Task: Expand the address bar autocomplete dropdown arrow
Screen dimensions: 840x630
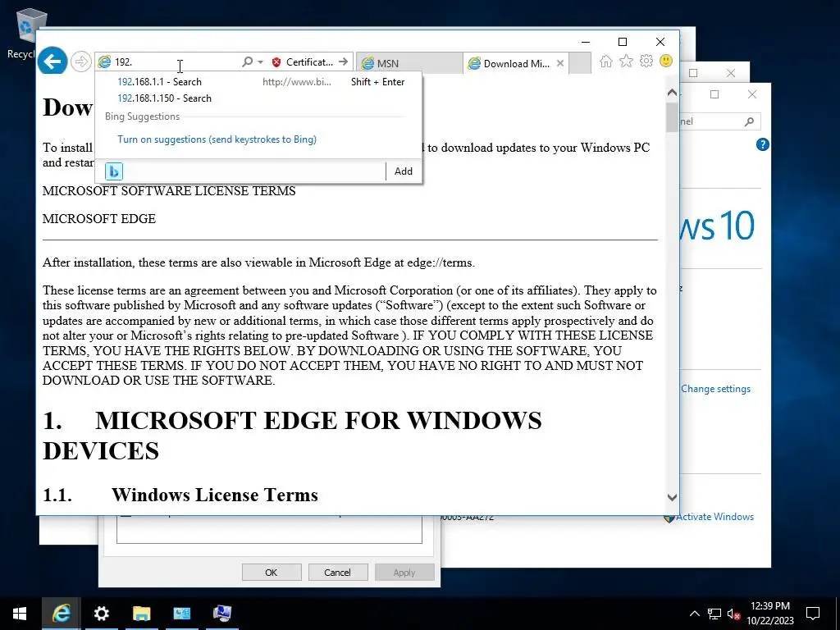Action: tap(260, 62)
